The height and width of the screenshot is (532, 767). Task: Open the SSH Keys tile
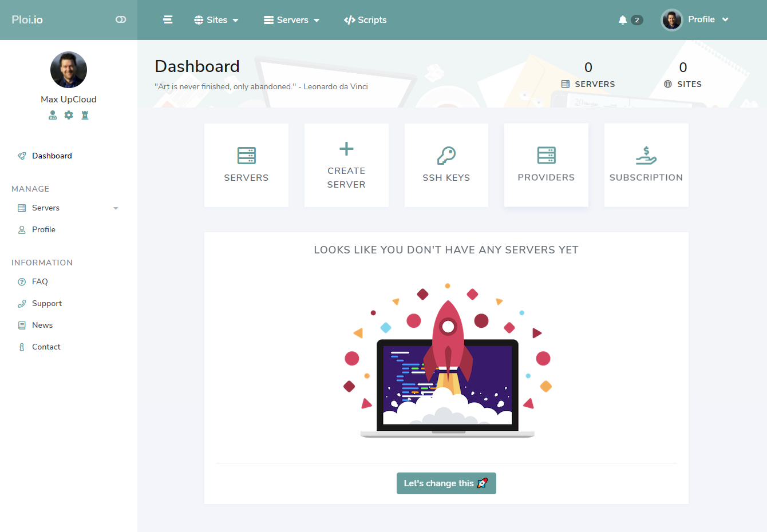[446, 165]
